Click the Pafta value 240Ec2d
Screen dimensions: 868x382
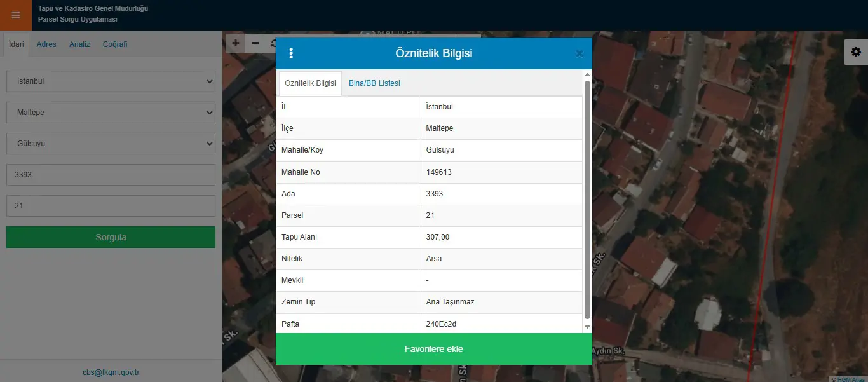pos(441,324)
